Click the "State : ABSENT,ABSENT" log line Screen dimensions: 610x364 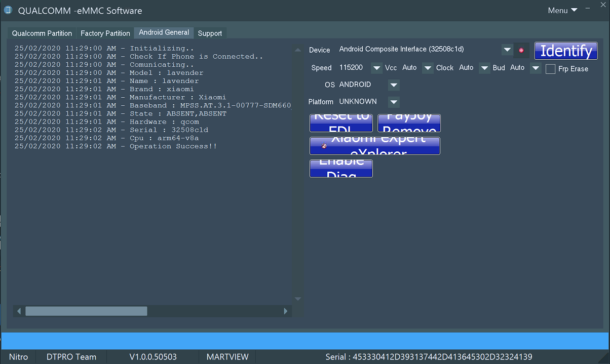pyautogui.click(x=120, y=113)
